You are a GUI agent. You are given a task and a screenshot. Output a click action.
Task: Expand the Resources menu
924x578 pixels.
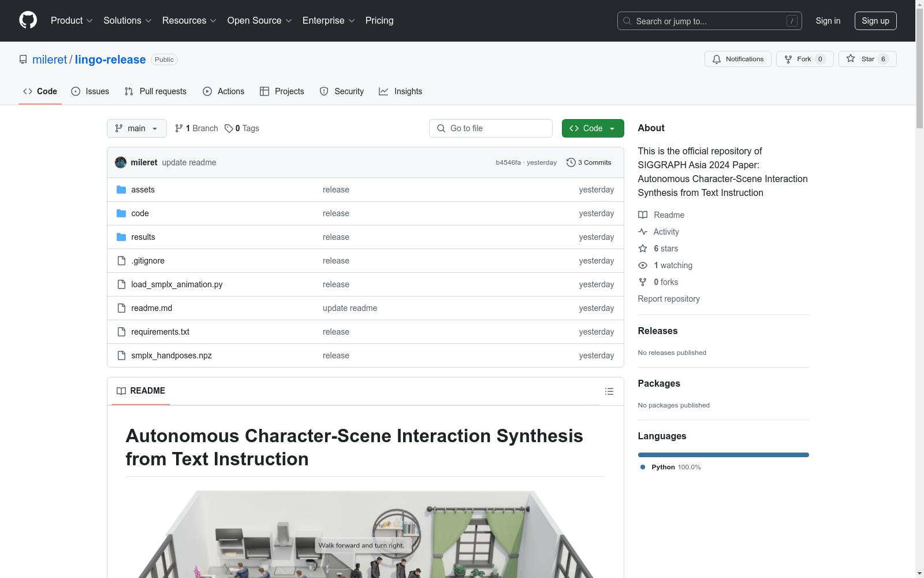tap(189, 20)
